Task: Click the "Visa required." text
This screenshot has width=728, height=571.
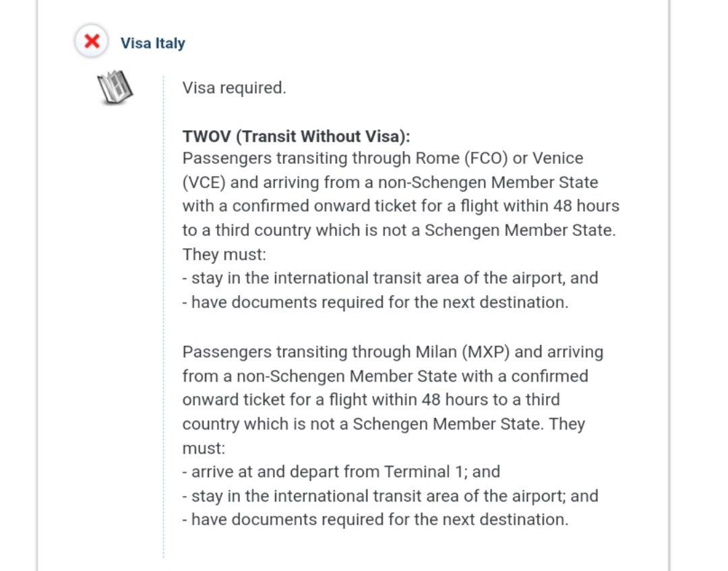Action: (234, 88)
